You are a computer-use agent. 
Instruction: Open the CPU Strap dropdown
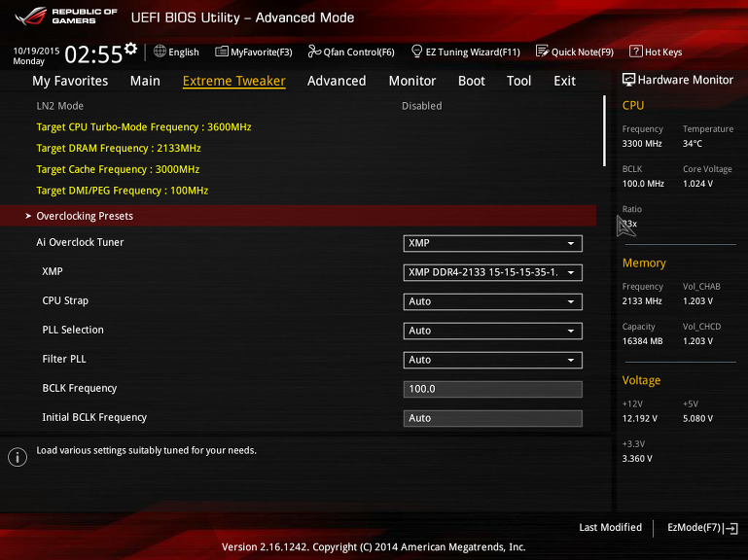pyautogui.click(x=493, y=301)
